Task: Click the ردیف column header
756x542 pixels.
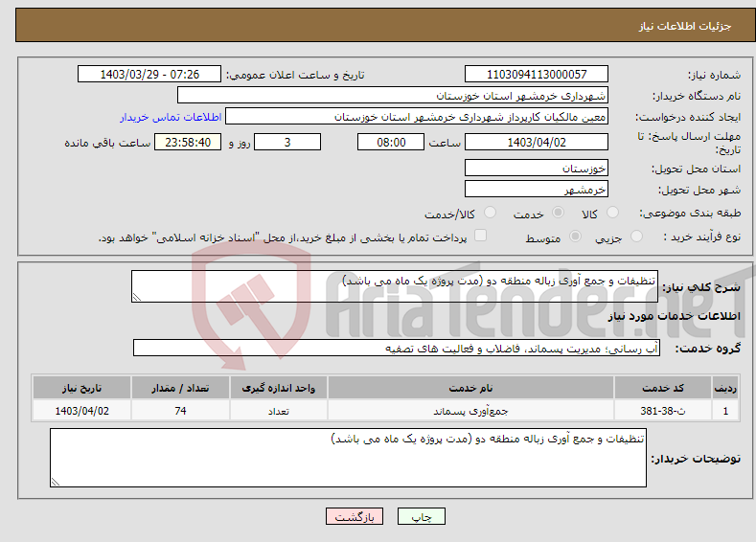Action: coord(725,388)
